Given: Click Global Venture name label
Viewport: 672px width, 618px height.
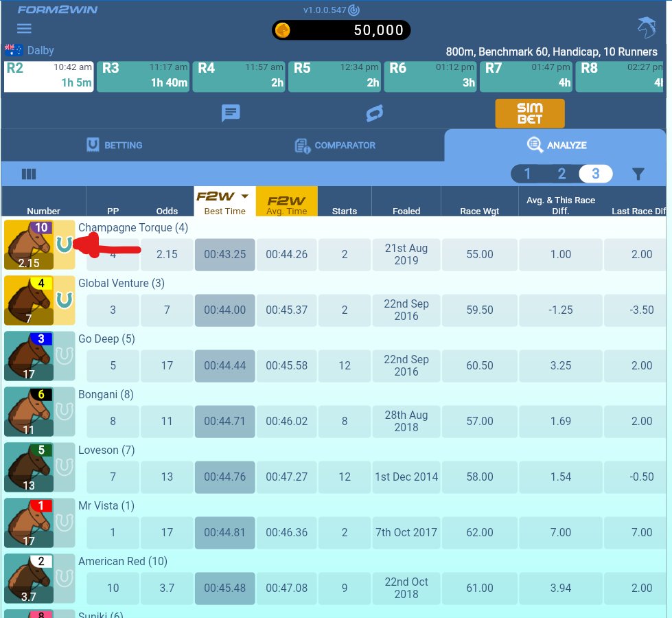Looking at the screenshot, I should pyautogui.click(x=121, y=283).
